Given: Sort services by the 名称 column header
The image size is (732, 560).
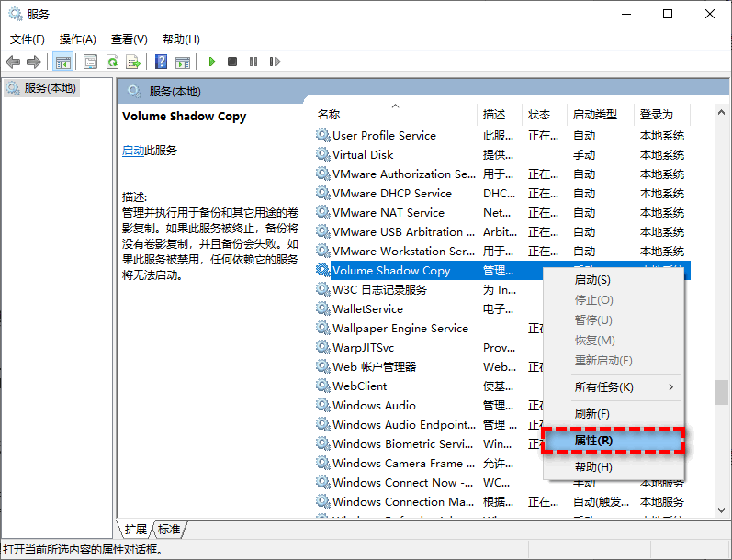Looking at the screenshot, I should coord(329,115).
